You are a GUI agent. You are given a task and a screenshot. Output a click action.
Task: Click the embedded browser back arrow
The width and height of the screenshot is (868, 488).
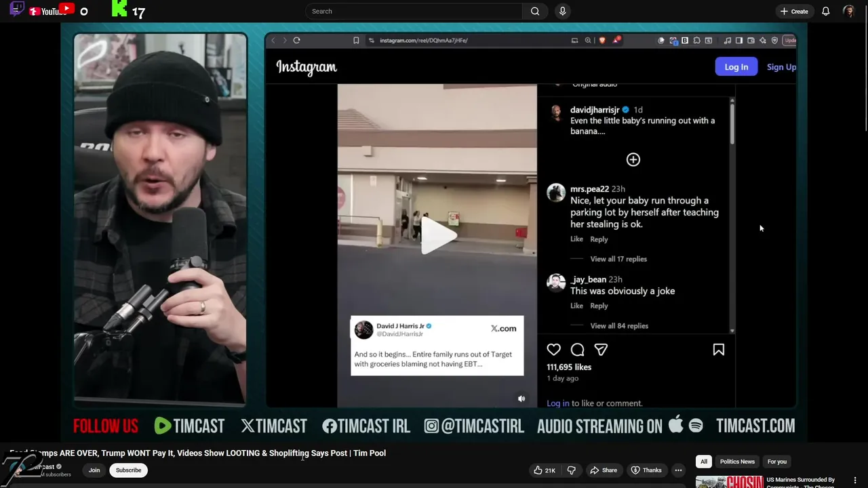[273, 40]
